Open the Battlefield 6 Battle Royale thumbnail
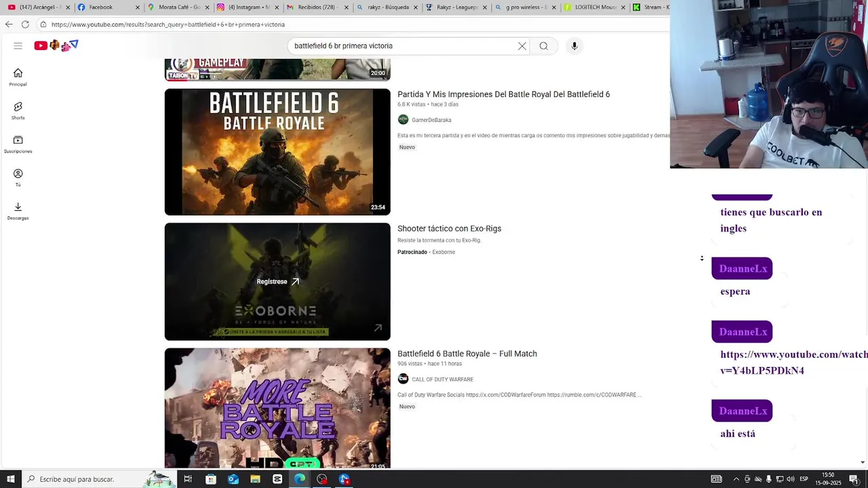The height and width of the screenshot is (488, 868). (277, 152)
